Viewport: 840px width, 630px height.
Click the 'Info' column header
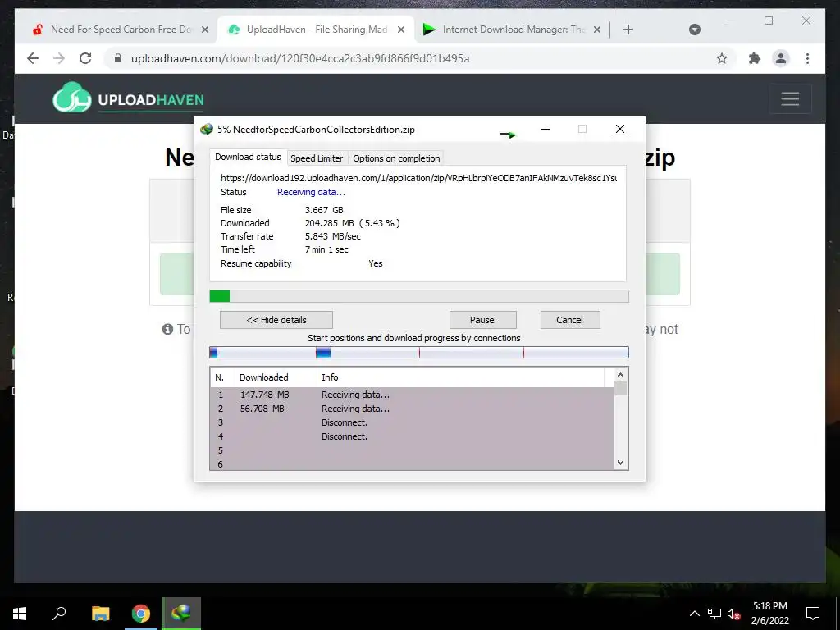[x=461, y=377]
